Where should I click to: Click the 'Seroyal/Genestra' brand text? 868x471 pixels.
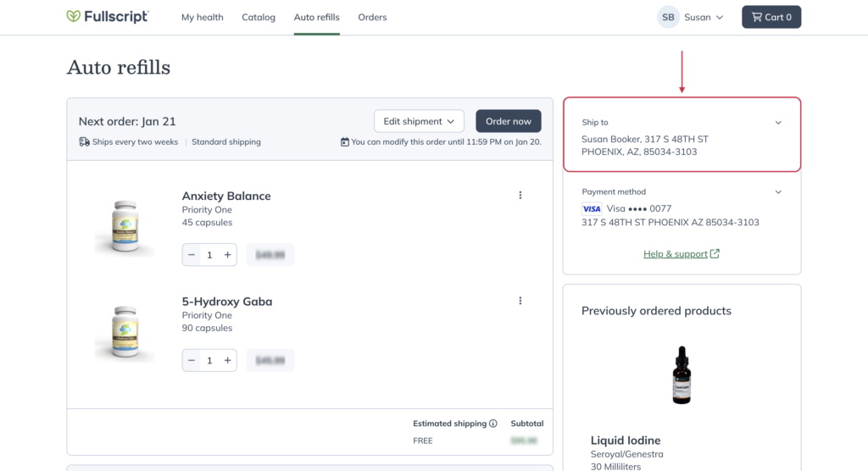[x=626, y=454]
